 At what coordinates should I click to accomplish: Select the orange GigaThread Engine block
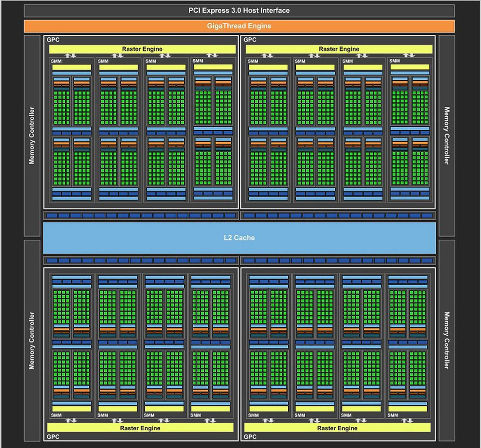pos(239,26)
